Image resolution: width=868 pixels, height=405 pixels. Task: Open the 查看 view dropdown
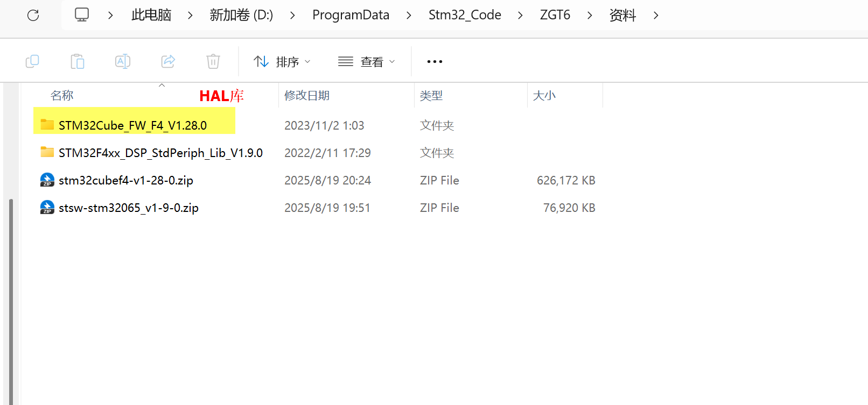[367, 62]
